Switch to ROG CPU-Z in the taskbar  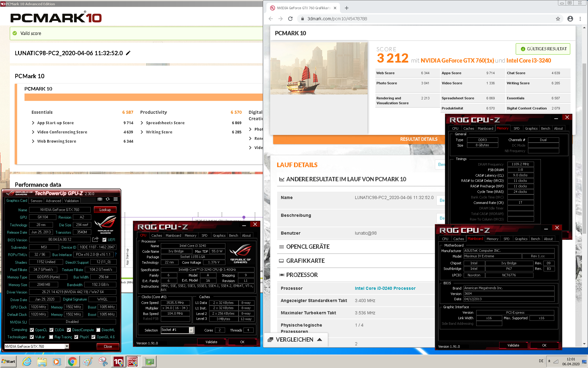(x=133, y=362)
